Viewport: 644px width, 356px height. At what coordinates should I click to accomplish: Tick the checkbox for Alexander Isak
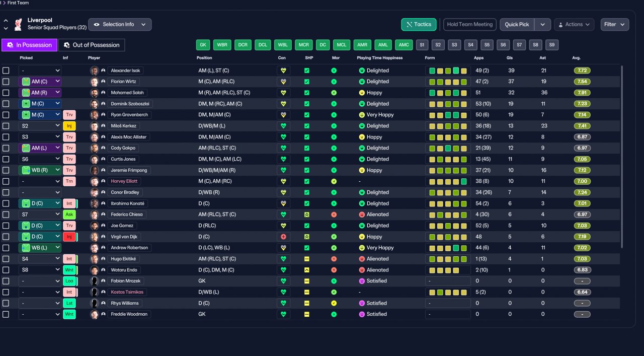(6, 70)
